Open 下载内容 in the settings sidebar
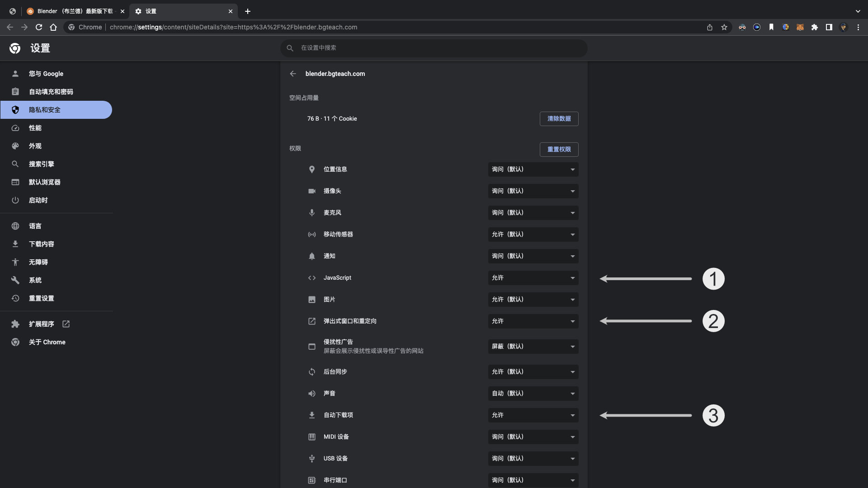868x488 pixels. (x=42, y=244)
